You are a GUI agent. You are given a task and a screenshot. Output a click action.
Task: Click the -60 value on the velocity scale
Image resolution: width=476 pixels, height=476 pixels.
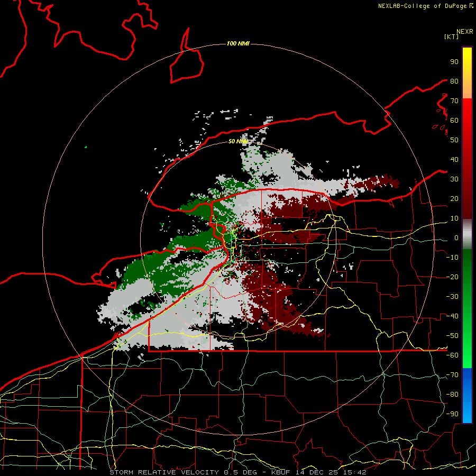[x=452, y=355]
